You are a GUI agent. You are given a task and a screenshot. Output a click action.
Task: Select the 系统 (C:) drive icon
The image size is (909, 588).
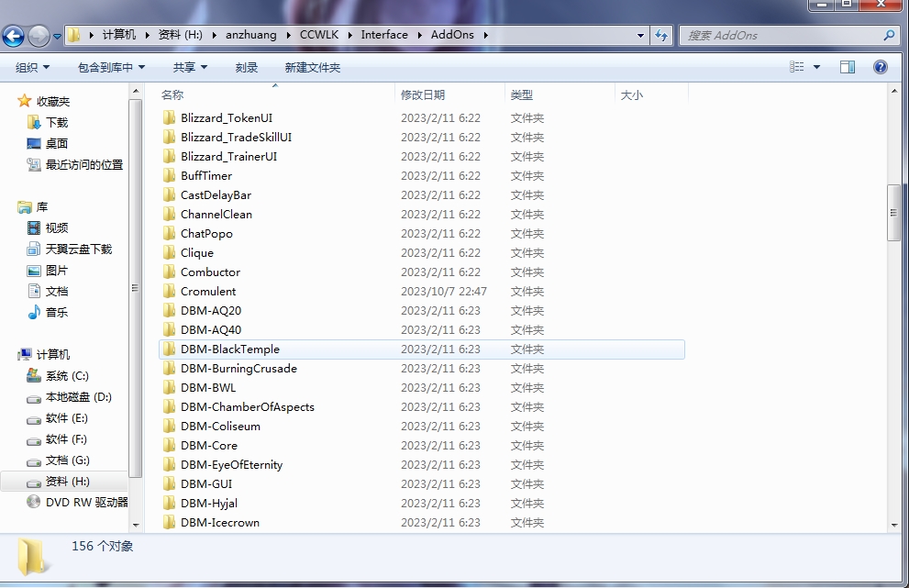pyautogui.click(x=34, y=376)
